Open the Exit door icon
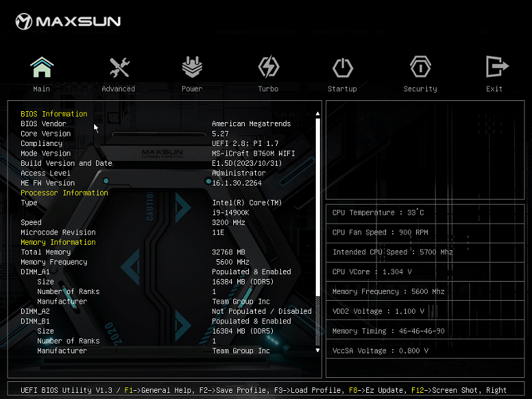The width and height of the screenshot is (532, 399). pyautogui.click(x=497, y=67)
